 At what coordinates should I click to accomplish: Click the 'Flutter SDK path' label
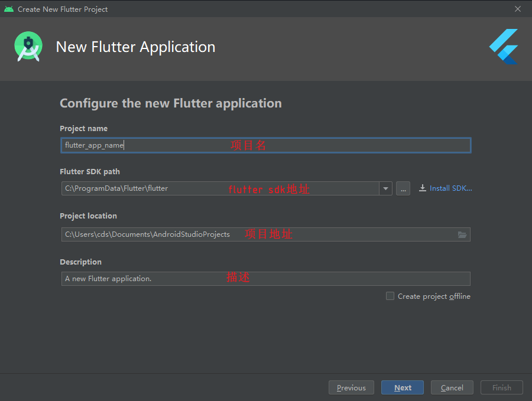click(90, 171)
